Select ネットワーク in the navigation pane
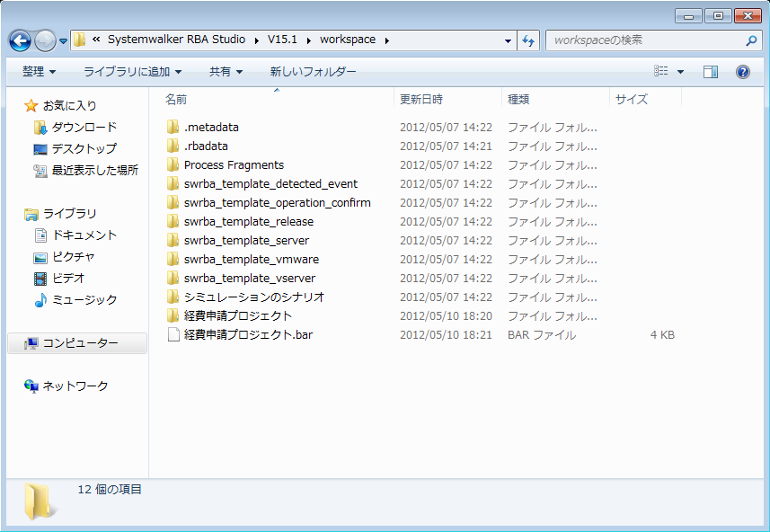Viewport: 770px width, 532px height. click(x=75, y=386)
